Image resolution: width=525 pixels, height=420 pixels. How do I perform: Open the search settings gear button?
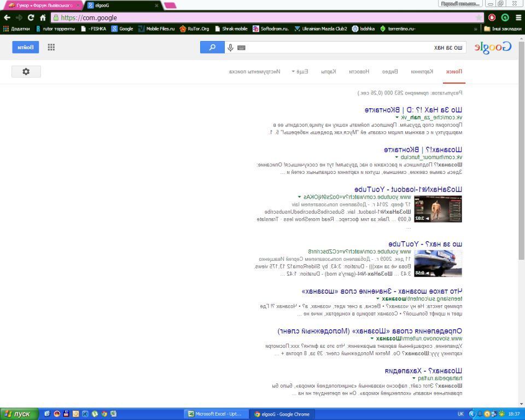(x=26, y=71)
